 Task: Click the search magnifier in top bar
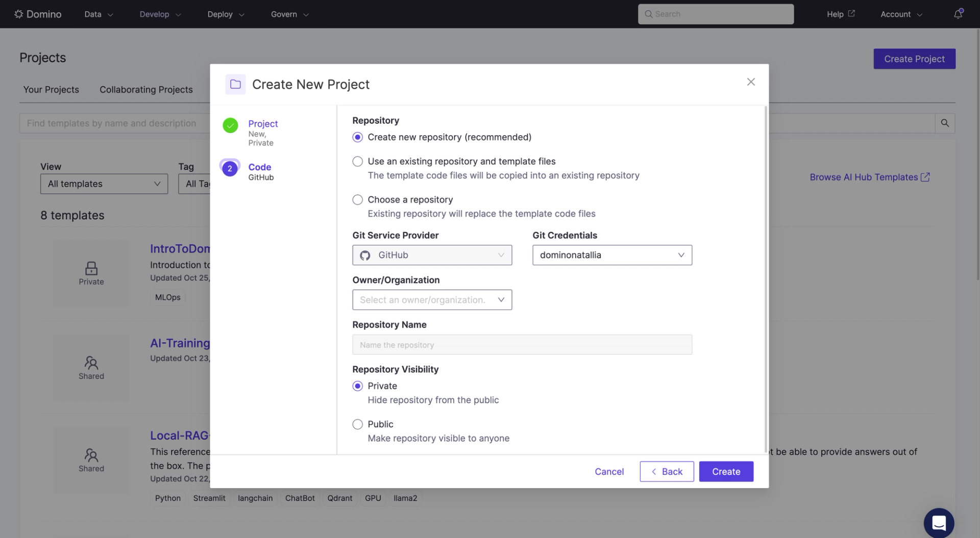[x=648, y=14]
